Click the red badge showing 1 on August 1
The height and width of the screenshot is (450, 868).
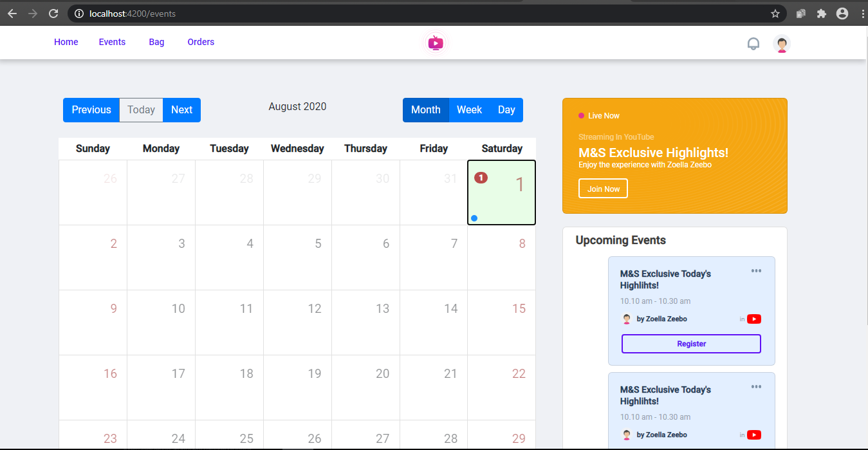click(481, 177)
